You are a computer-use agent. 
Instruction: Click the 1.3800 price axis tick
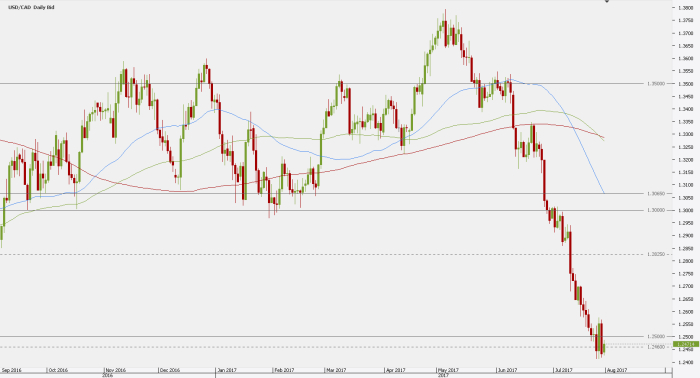(x=685, y=8)
